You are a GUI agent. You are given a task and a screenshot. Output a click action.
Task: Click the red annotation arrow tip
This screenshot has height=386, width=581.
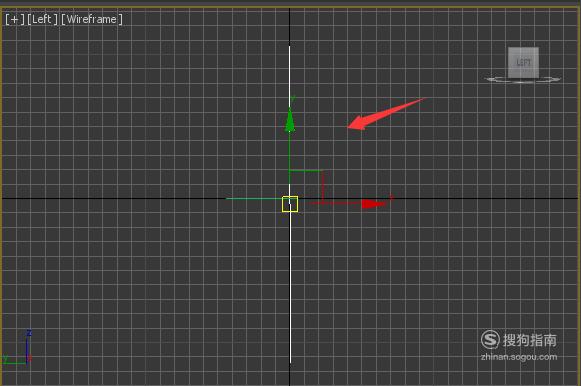[349, 127]
